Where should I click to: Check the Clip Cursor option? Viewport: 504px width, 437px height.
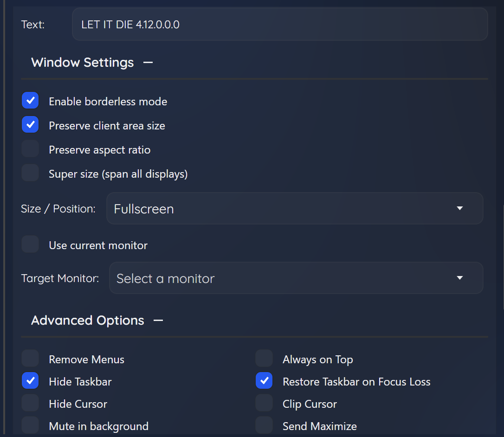click(264, 404)
